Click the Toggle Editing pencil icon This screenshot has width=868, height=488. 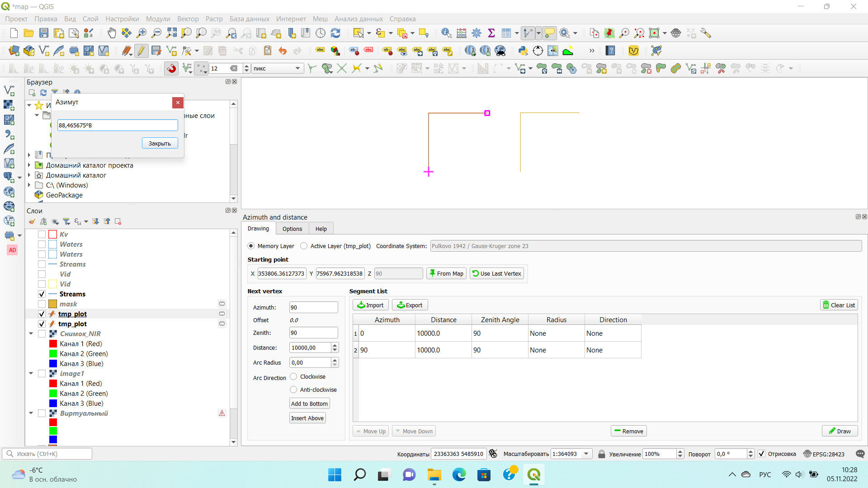pos(142,51)
